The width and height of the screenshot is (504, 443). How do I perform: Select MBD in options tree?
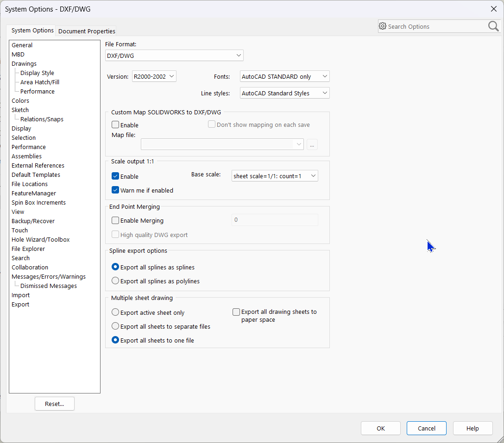[x=18, y=54]
